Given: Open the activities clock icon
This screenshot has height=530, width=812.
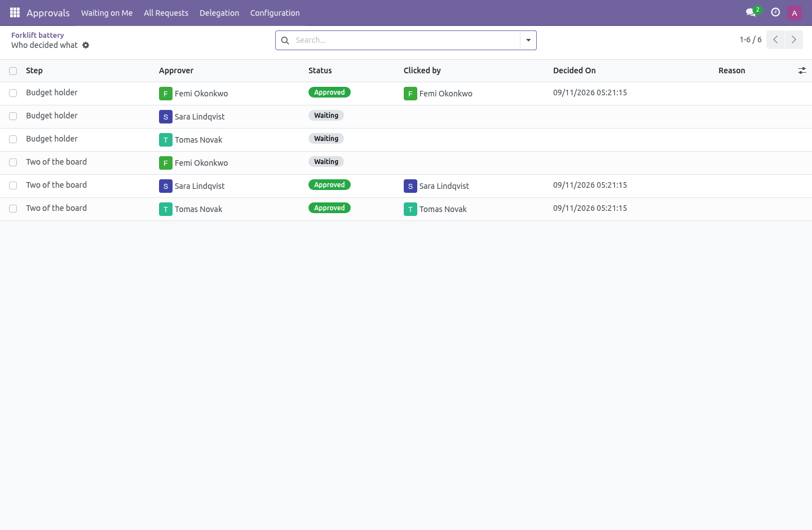Looking at the screenshot, I should coord(775,12).
